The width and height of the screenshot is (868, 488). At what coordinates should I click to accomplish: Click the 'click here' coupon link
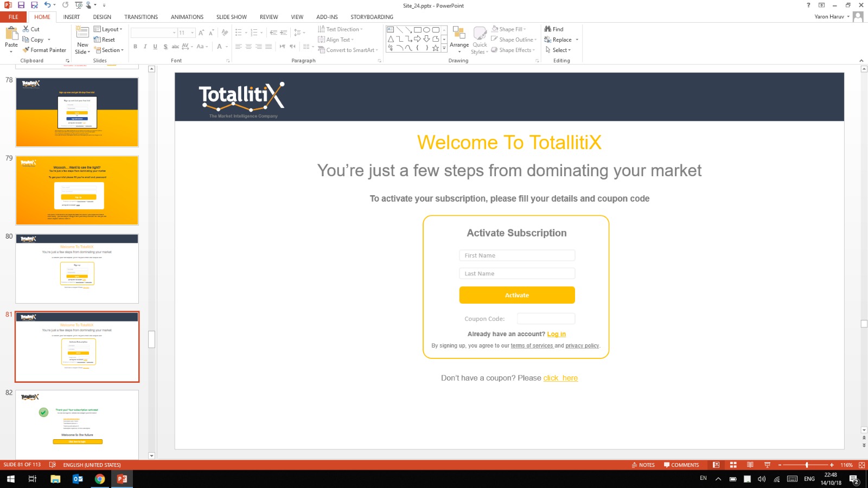coord(560,378)
